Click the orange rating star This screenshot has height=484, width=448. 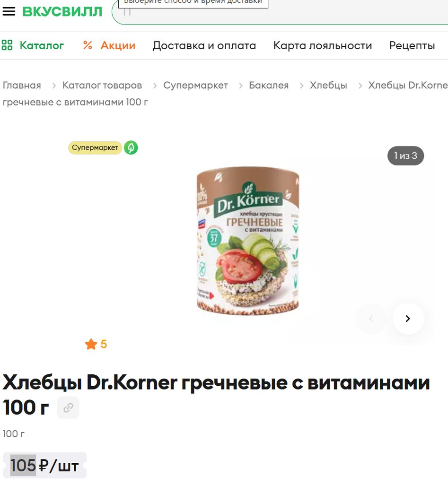(x=91, y=344)
